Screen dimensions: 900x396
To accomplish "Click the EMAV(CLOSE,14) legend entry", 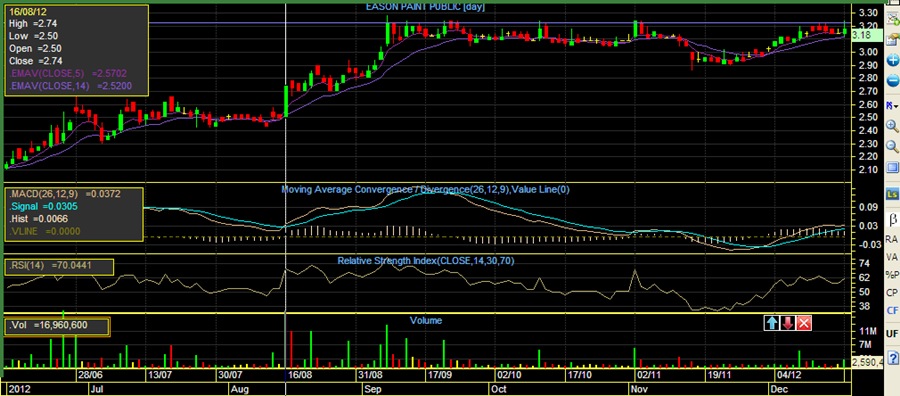I will 71,86.
